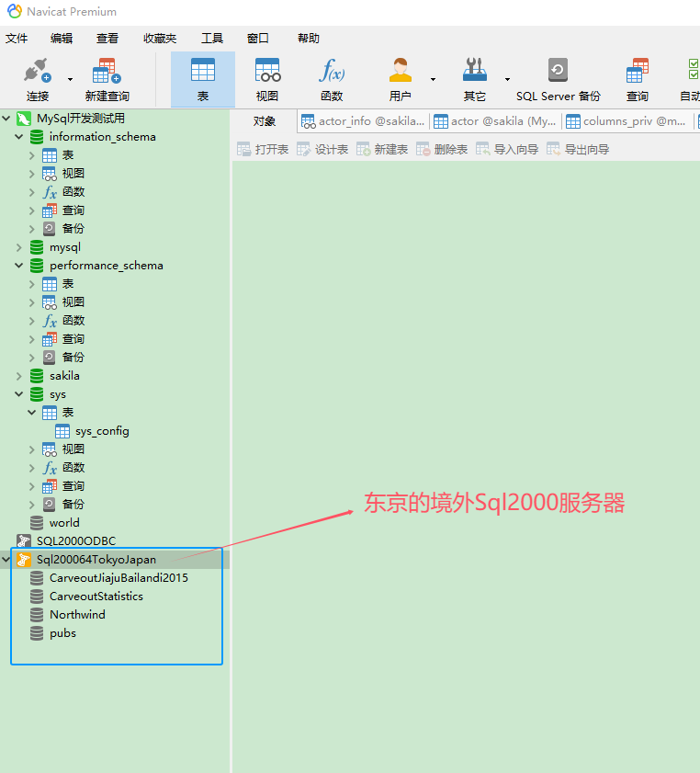Switch to the columns_priv tab
Image resolution: width=700 pixels, height=773 pixels.
click(627, 121)
